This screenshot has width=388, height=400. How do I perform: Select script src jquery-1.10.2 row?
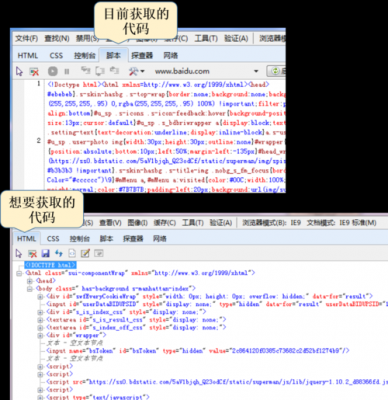(217, 382)
